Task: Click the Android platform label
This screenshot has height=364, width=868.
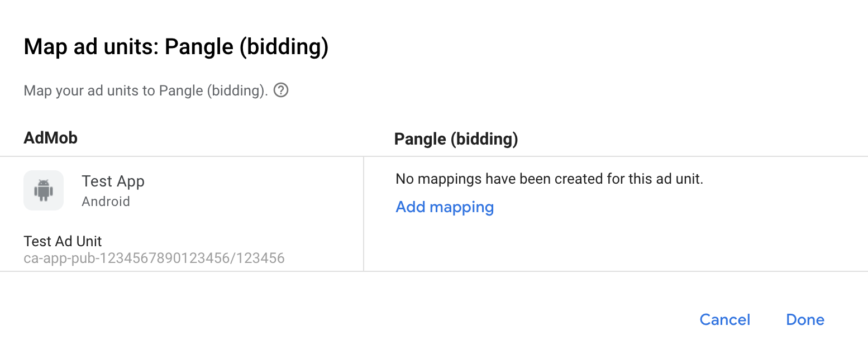Action: click(106, 201)
